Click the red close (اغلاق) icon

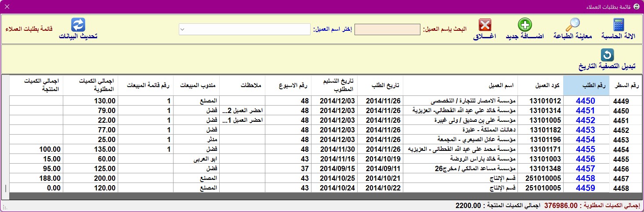point(485,25)
